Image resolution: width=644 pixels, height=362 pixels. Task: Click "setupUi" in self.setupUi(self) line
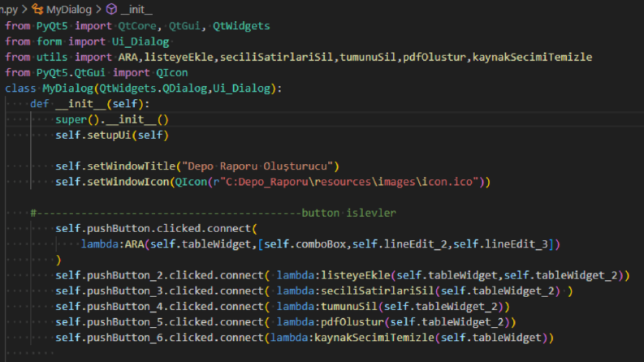pos(109,135)
